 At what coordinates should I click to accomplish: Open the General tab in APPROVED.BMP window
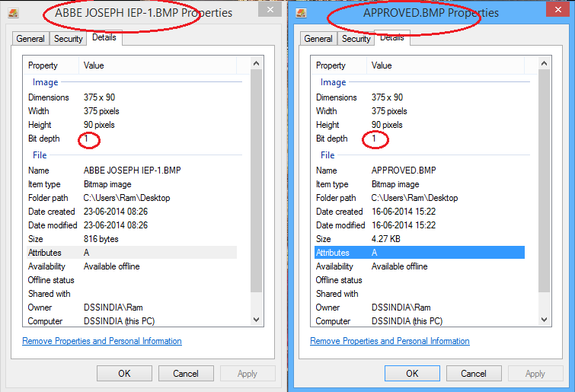pyautogui.click(x=318, y=39)
